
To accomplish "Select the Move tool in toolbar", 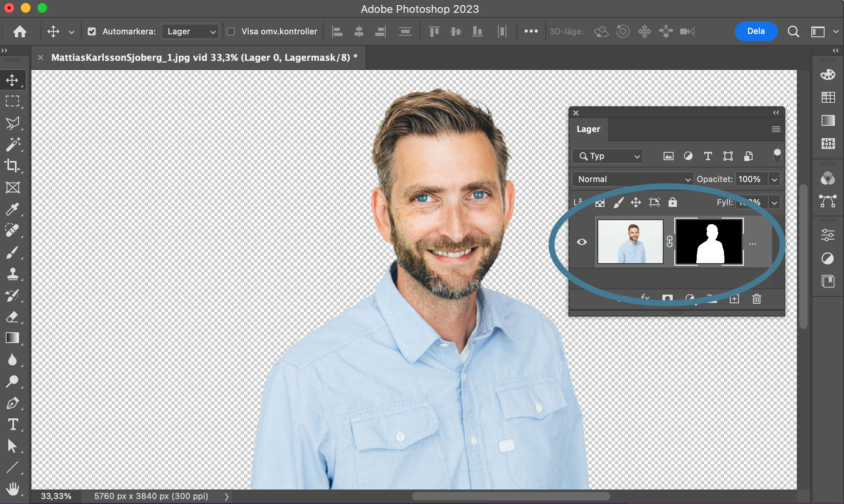I will [x=12, y=80].
